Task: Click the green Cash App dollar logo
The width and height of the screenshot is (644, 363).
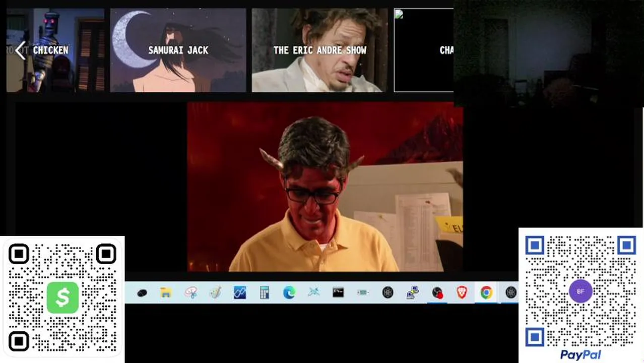Action: [62, 297]
